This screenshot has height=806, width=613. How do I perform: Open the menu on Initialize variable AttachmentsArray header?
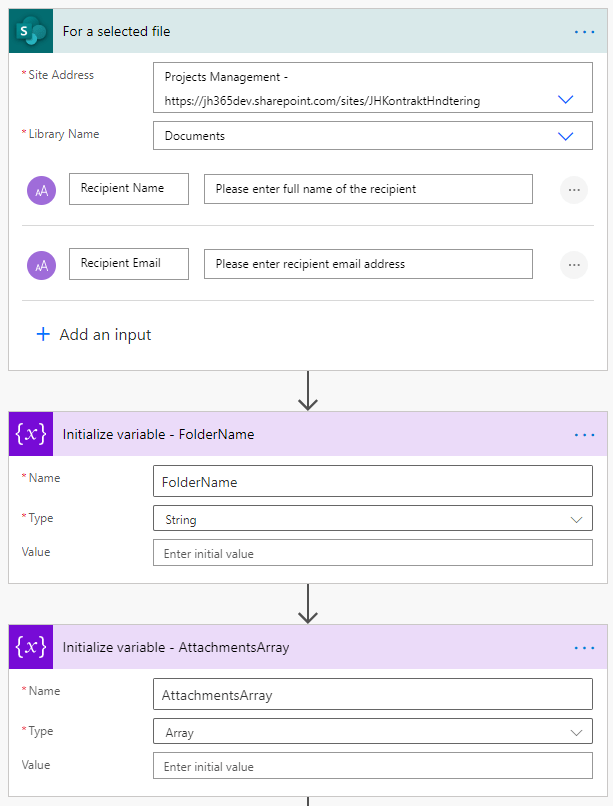click(x=584, y=647)
